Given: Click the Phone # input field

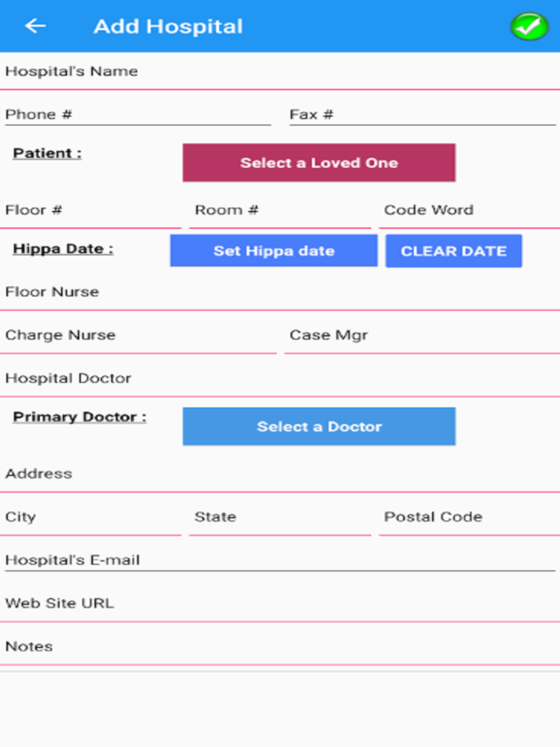Looking at the screenshot, I should coord(138,115).
